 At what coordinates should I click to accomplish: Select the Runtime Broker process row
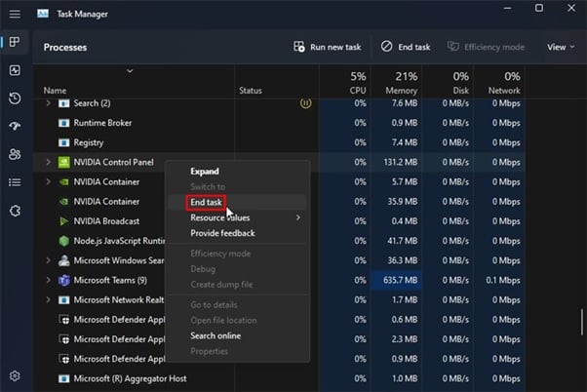102,123
